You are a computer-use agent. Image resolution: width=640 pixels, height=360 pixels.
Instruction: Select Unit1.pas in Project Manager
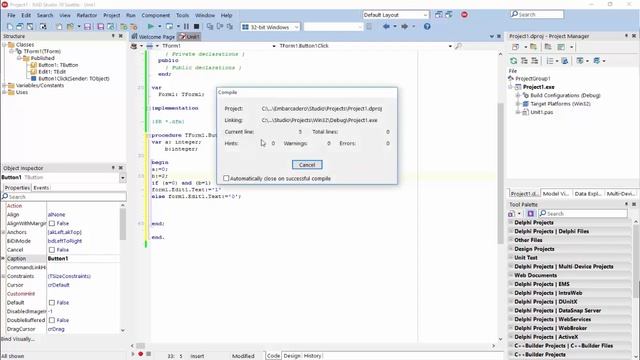pyautogui.click(x=542, y=112)
